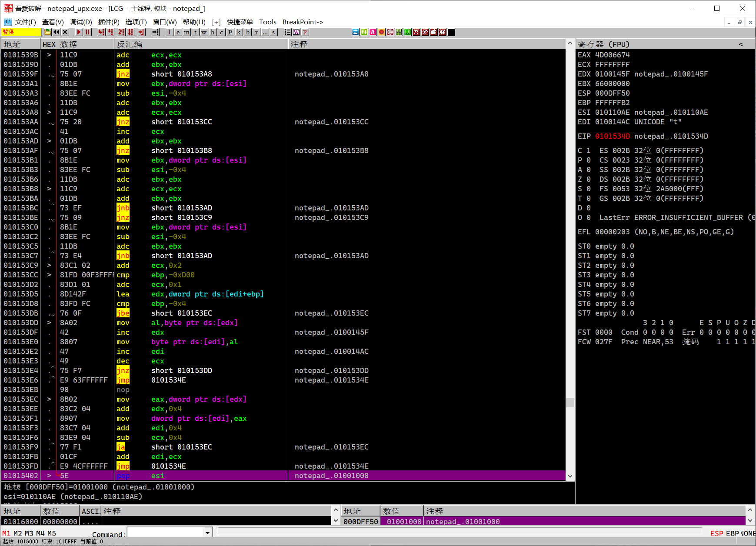Click the red question mark help icon
756x546 pixels.
pos(305,32)
